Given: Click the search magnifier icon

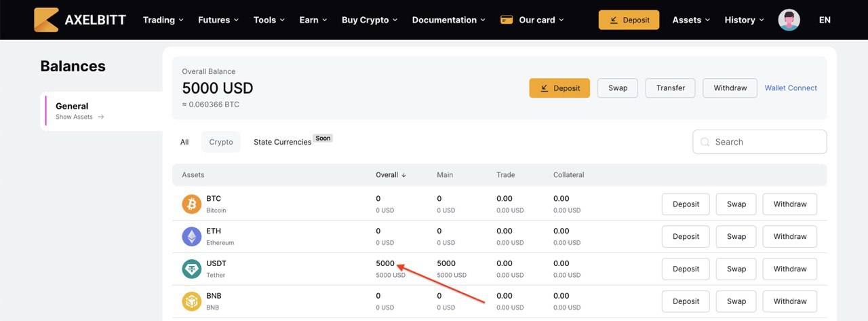Looking at the screenshot, I should click(x=705, y=142).
